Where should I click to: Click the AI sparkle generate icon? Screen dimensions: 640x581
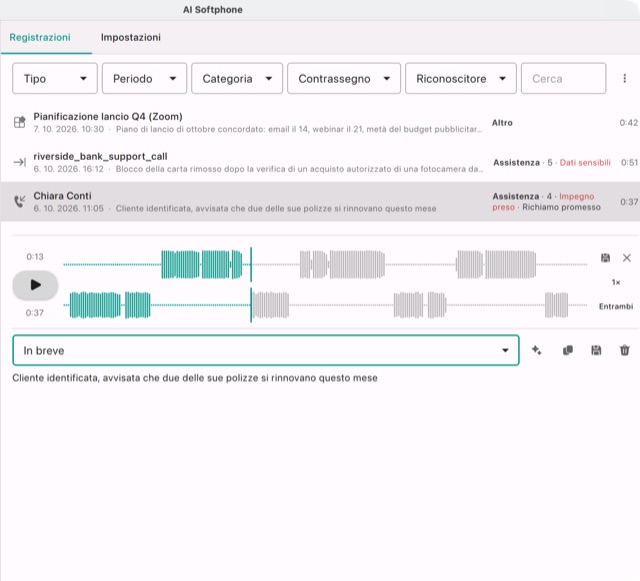pyautogui.click(x=537, y=350)
